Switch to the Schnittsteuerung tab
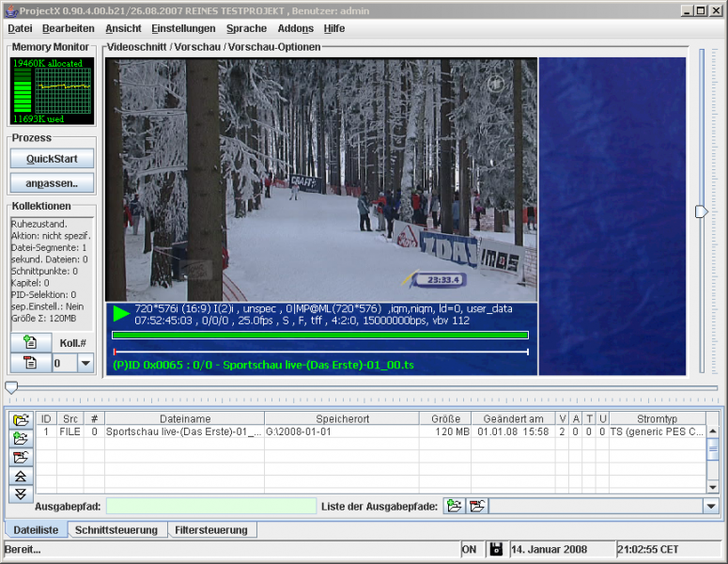 coord(116,530)
